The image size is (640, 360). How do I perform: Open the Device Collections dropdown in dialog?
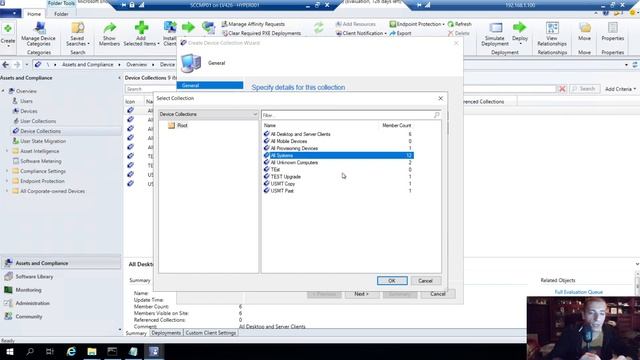208,114
